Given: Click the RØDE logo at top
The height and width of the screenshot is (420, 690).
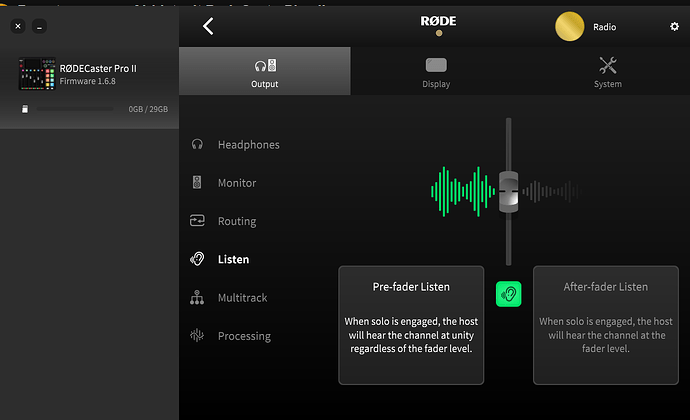Looking at the screenshot, I should click(437, 21).
